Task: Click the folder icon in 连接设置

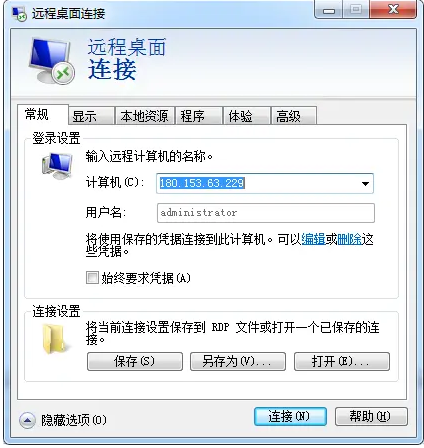Action: 53,339
